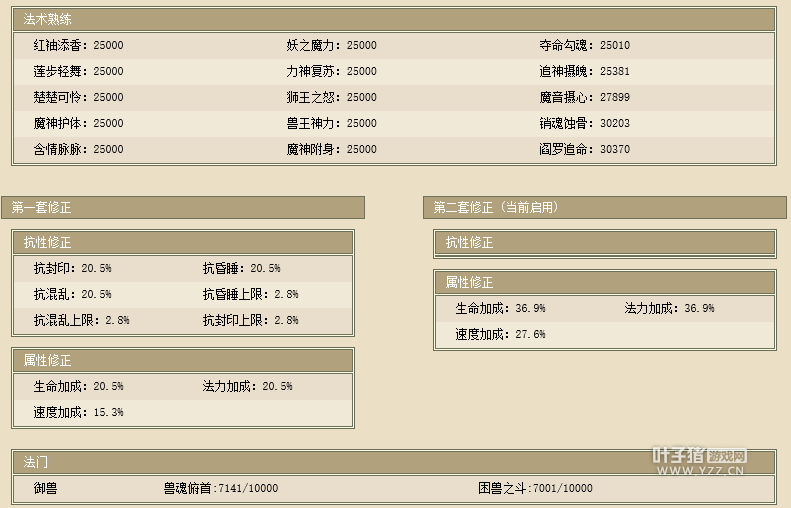Click the 速度加成 27.6% stat
Screen dimensions: 791x508
tap(500, 335)
